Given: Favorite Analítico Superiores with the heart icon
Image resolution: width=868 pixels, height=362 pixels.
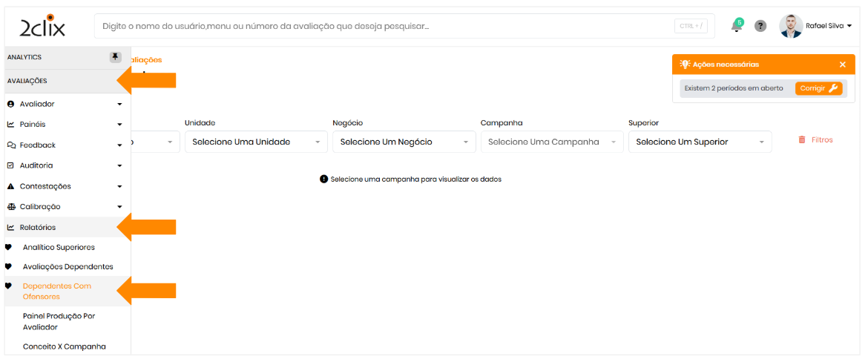Looking at the screenshot, I should pos(9,247).
